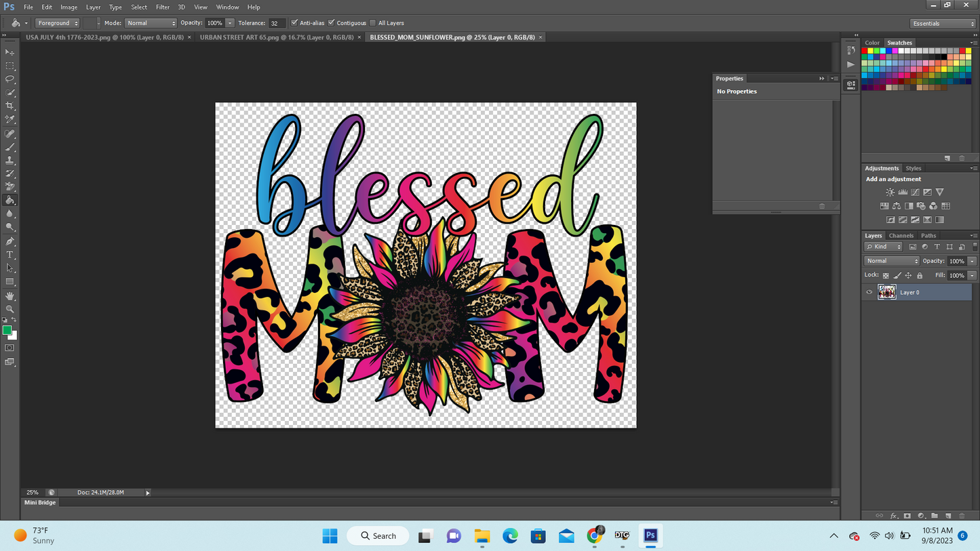Viewport: 980px width, 551px height.
Task: Select the Pen tool
Action: point(9,241)
